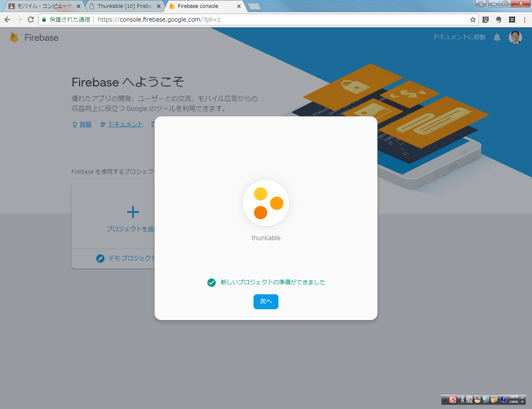Reload the page
Image resolution: width=532 pixels, height=409 pixels.
click(x=31, y=20)
